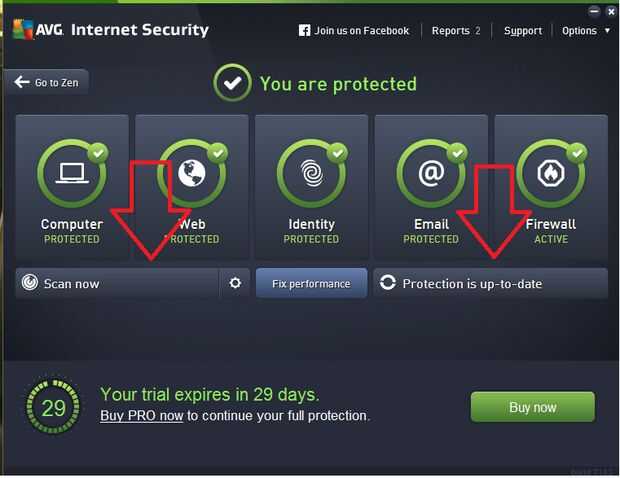Click the Computer protection laptop icon
Image resolution: width=620 pixels, height=478 pixels.
pos(71,173)
